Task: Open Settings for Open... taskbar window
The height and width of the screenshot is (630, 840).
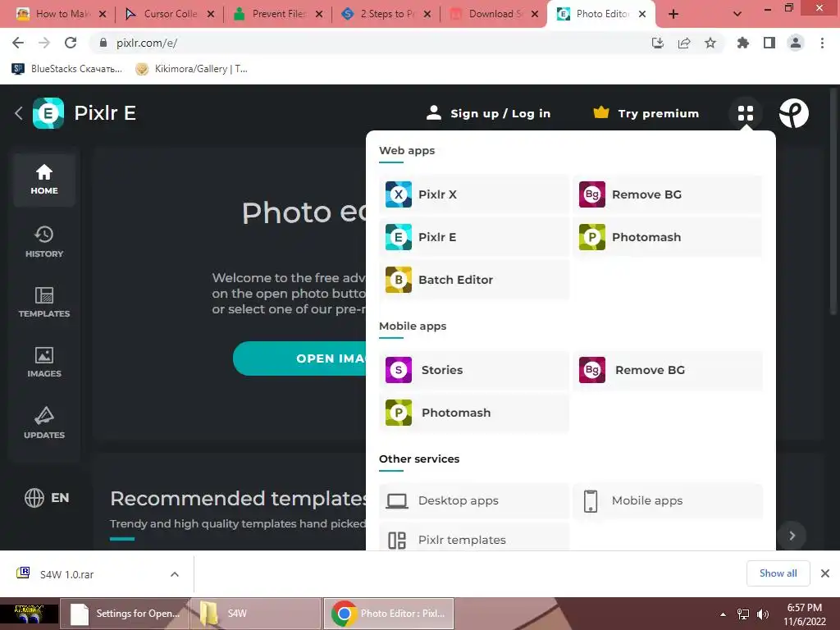Action: pyautogui.click(x=125, y=614)
